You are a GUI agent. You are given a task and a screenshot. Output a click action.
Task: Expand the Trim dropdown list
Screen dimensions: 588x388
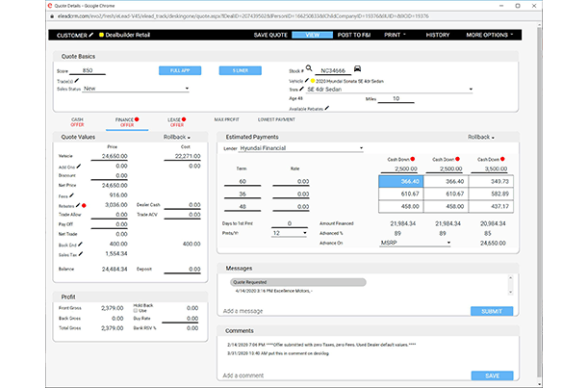click(x=389, y=90)
